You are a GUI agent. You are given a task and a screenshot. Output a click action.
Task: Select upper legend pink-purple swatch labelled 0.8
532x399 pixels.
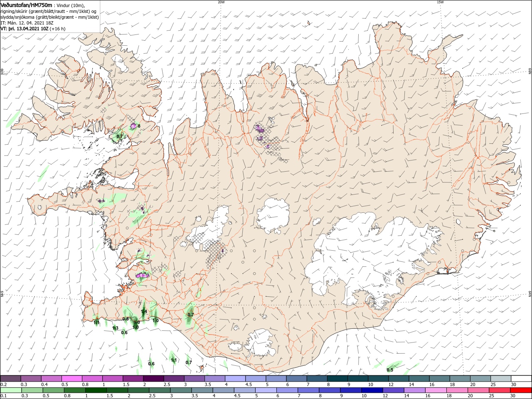(x=92, y=378)
